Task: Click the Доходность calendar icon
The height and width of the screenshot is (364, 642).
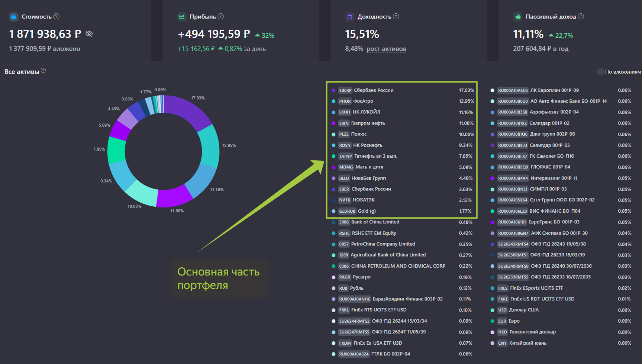Action: 349,17
